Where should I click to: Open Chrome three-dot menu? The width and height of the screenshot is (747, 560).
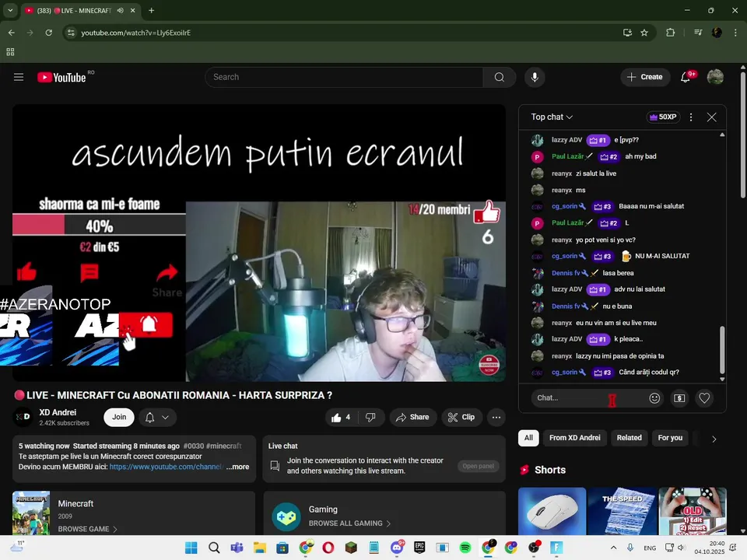(735, 33)
